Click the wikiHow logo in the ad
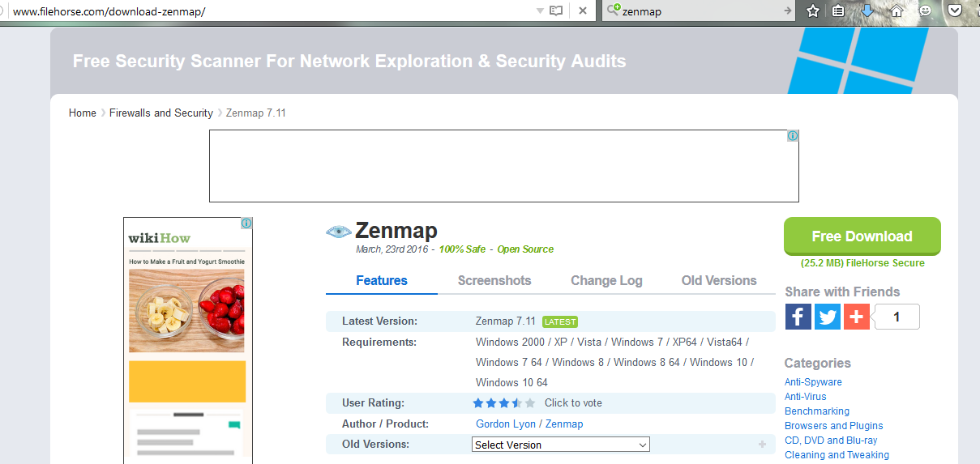The height and width of the screenshot is (464, 980). [159, 238]
